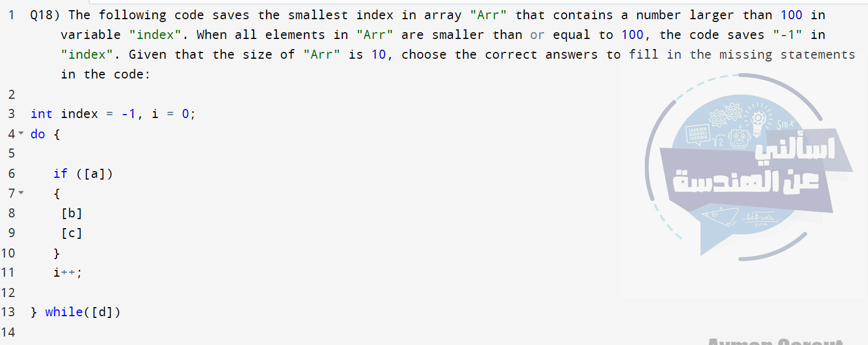Screen dimensions: 868x345
Task: Place cursor on the [c] placeholder
Action: coord(72,233)
